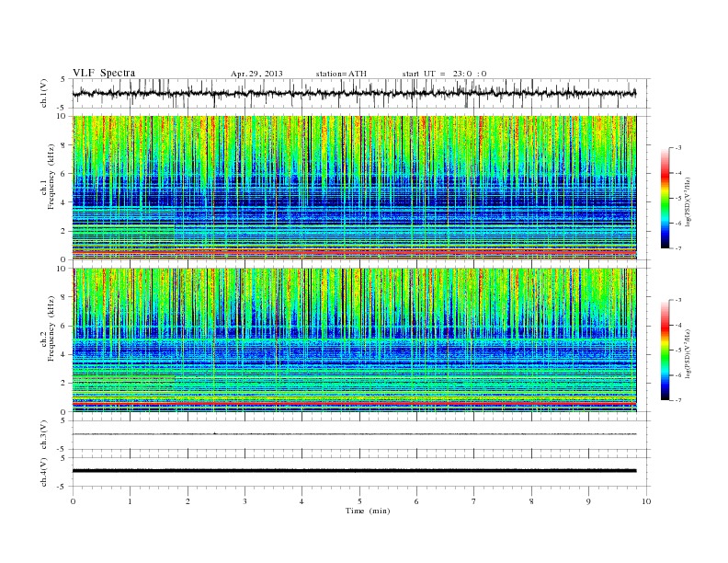The height and width of the screenshot is (563, 728).
Task: Click the log(PSD) label beside ch.1 color bar
Action: click(x=688, y=201)
